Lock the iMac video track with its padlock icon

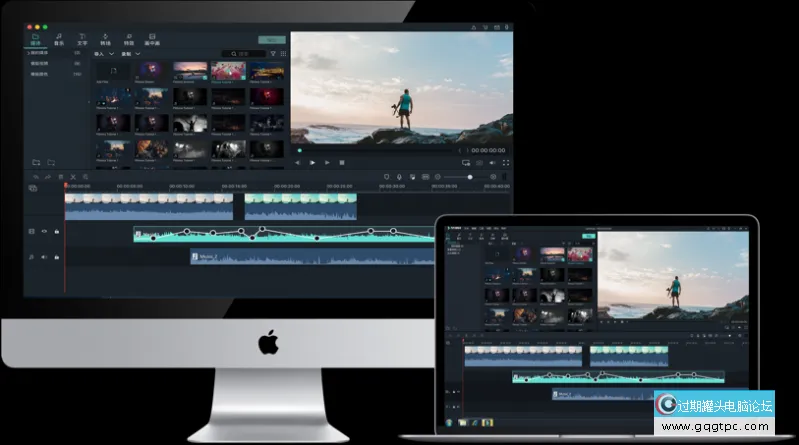tap(56, 231)
